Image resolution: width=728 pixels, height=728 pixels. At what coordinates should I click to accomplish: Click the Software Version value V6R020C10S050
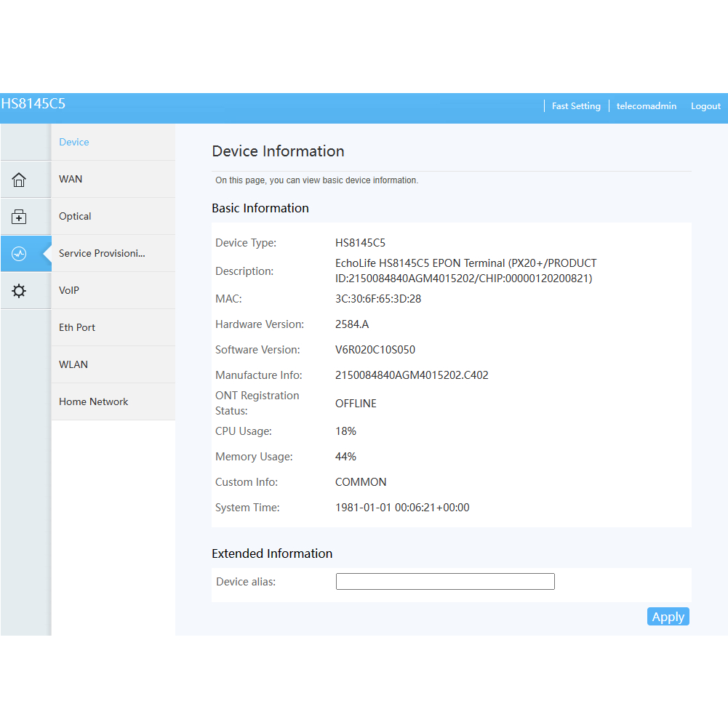[x=375, y=350]
